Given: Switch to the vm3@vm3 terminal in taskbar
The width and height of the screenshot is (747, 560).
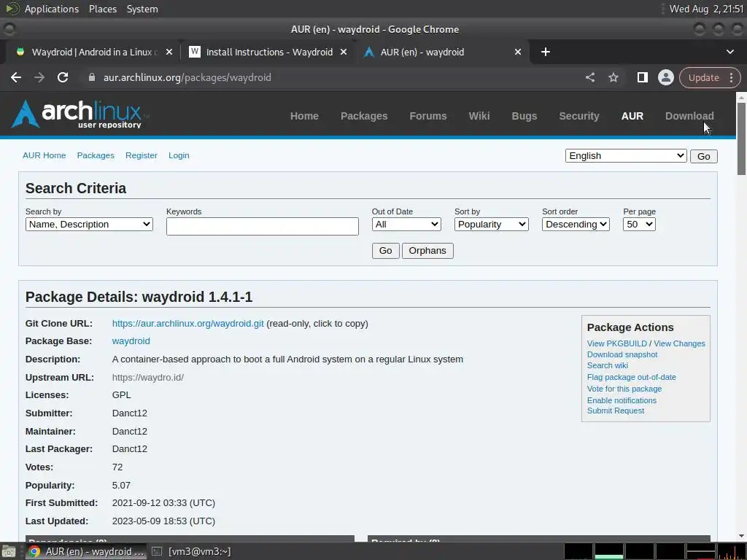Looking at the screenshot, I should 192,551.
